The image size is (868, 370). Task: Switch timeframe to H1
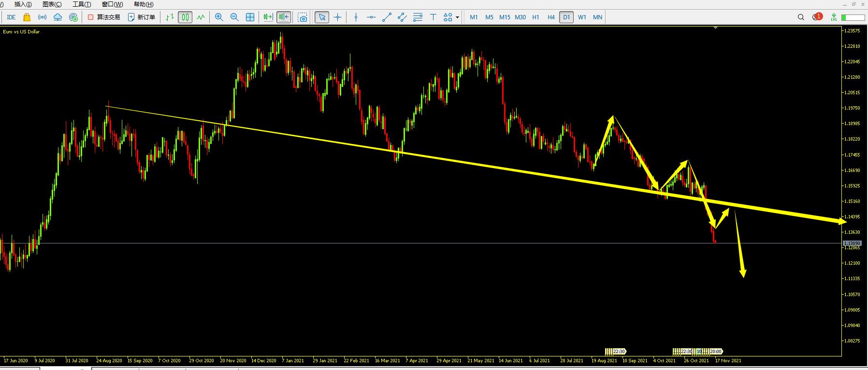pyautogui.click(x=535, y=17)
